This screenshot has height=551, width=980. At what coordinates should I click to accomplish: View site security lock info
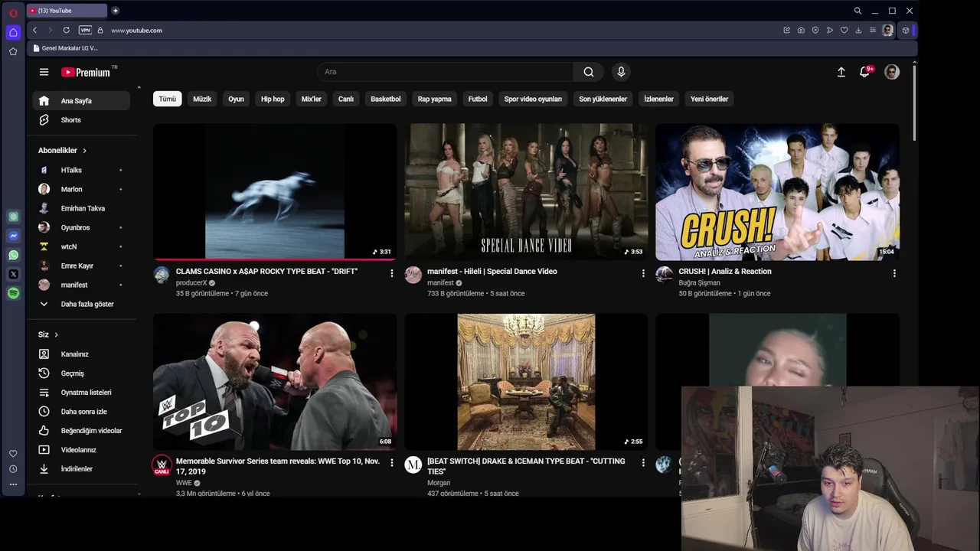[x=100, y=31]
